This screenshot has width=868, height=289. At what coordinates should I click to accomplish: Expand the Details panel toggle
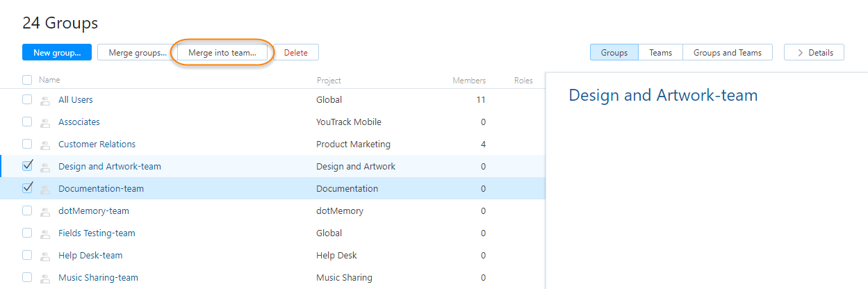click(814, 53)
